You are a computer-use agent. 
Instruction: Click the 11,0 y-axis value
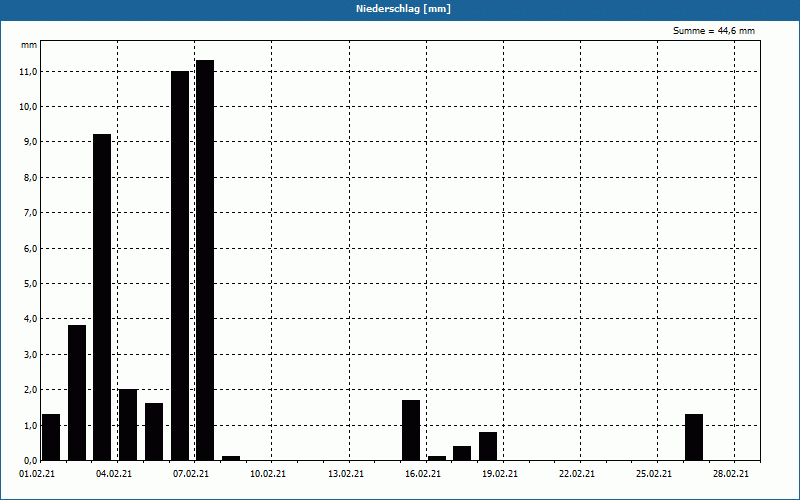(x=28, y=72)
